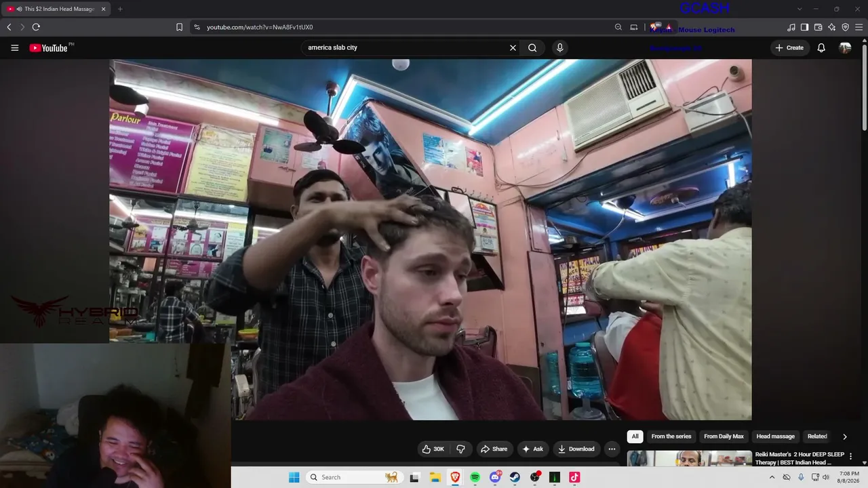Switch to Brave browser in the taskbar
Image resolution: width=868 pixels, height=488 pixels.
point(454,477)
